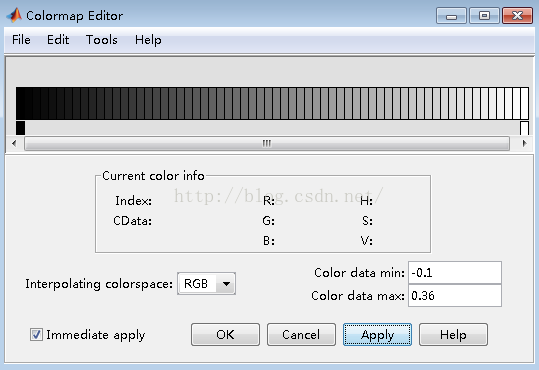Click the Cancel button
The height and width of the screenshot is (370, 539).
[301, 335]
